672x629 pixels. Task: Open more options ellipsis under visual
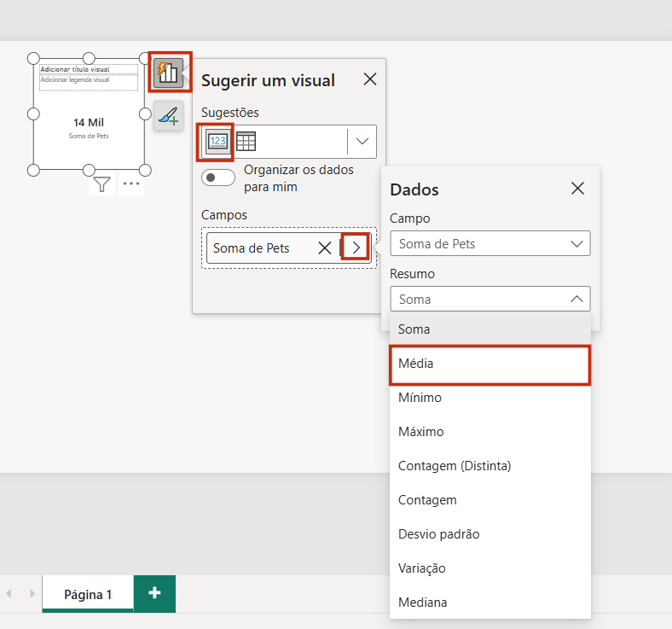[x=131, y=184]
